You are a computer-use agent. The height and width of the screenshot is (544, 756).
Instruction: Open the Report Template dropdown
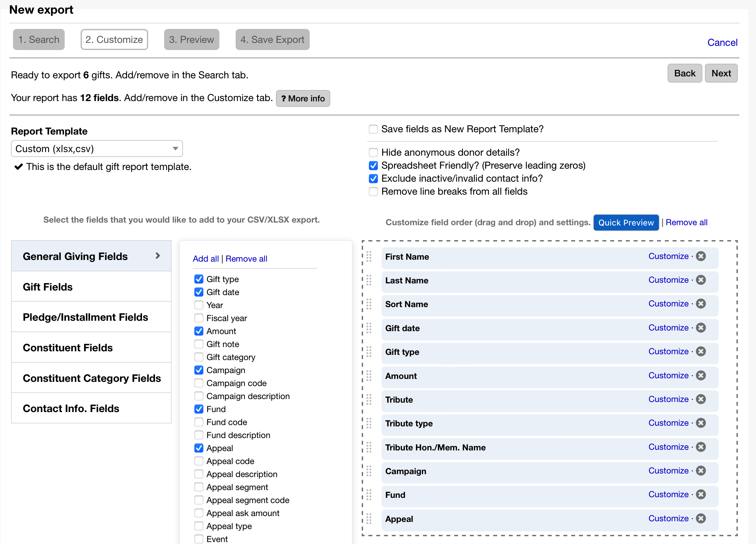(97, 149)
